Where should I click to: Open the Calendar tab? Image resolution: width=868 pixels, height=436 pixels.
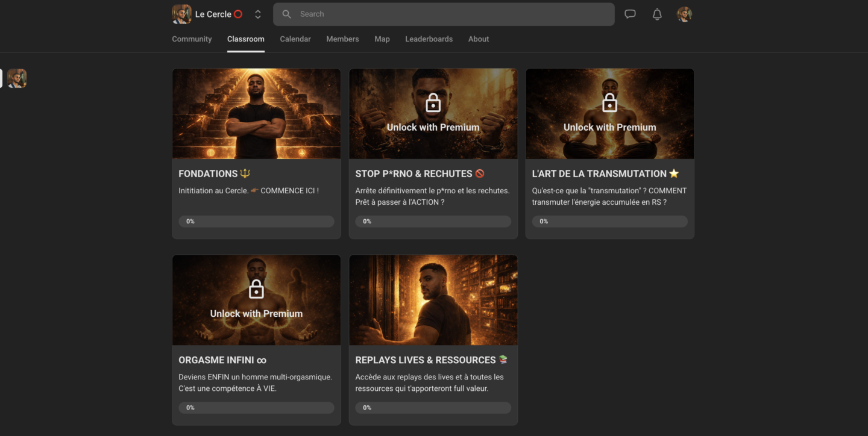point(295,39)
